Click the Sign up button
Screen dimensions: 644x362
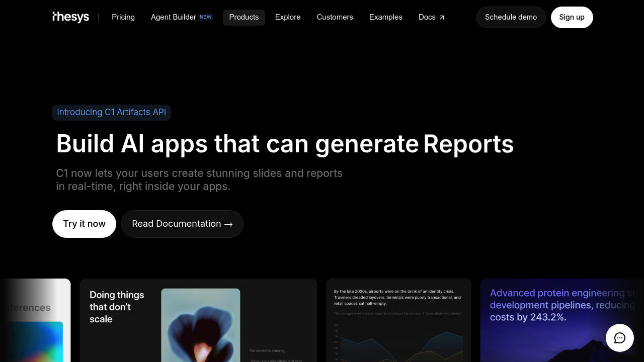click(572, 17)
